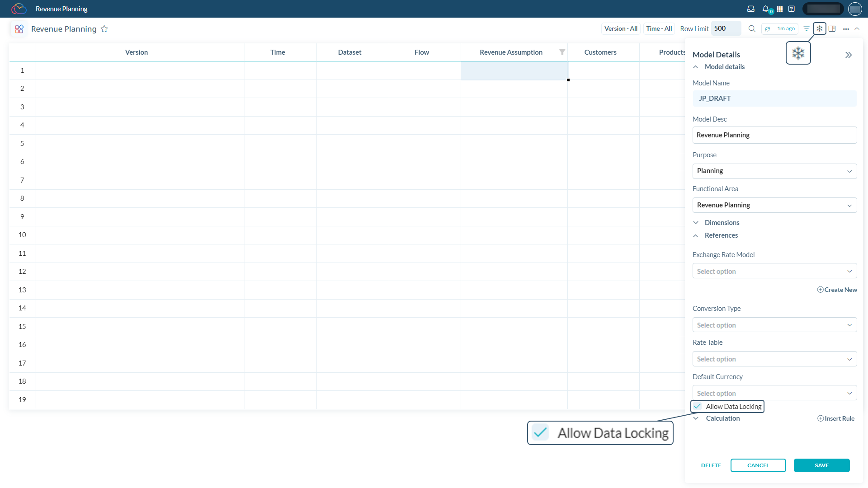Open the Time - All selector
The height and width of the screenshot is (488, 868).
[x=659, y=28]
